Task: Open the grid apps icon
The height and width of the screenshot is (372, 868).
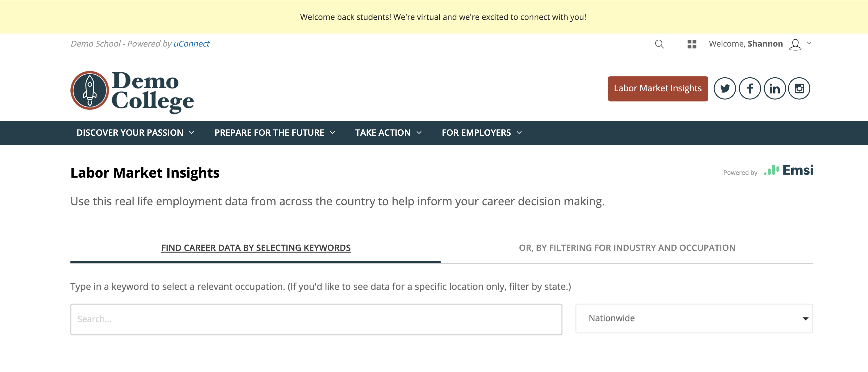Action: point(692,44)
